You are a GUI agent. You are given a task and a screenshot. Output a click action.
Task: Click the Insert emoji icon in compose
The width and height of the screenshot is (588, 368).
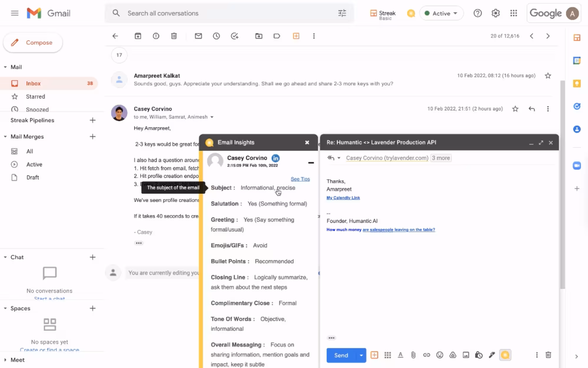(x=440, y=355)
